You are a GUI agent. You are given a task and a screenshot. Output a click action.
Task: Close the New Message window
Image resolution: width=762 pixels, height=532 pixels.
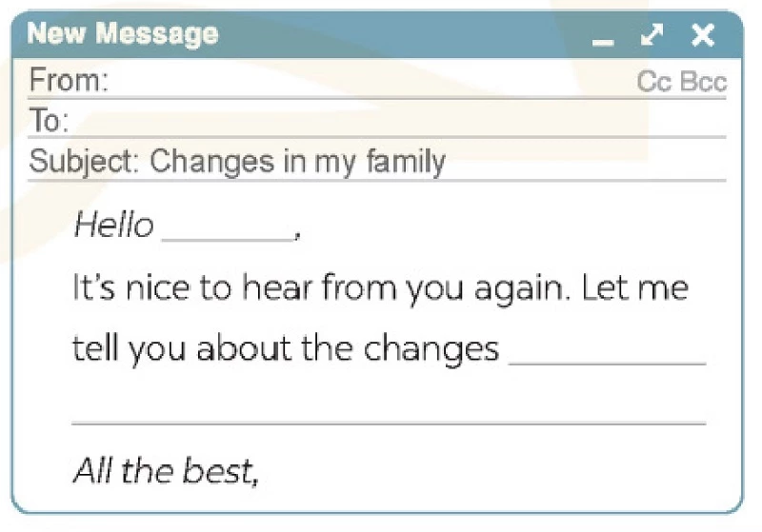[703, 36]
